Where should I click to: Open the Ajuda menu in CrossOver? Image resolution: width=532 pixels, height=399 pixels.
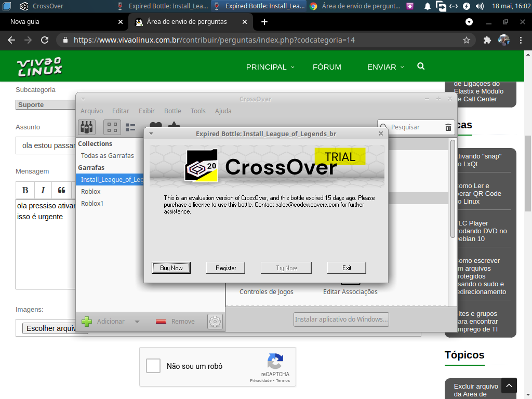[x=223, y=111]
